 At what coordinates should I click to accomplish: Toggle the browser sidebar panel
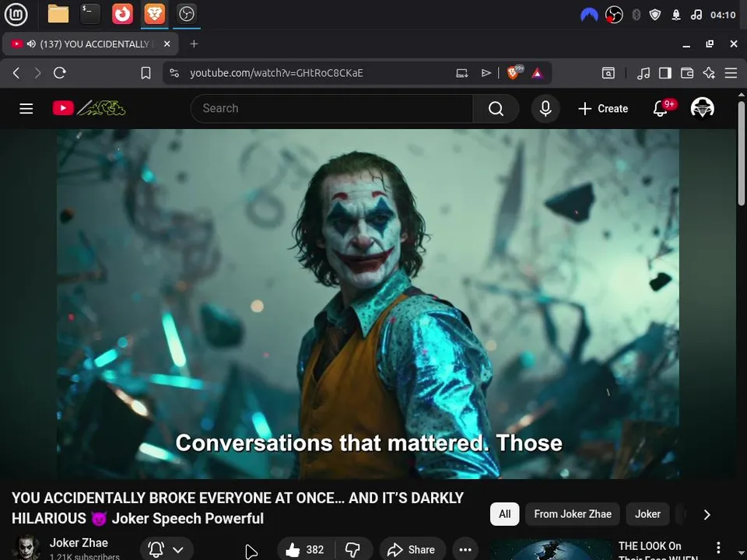[665, 73]
